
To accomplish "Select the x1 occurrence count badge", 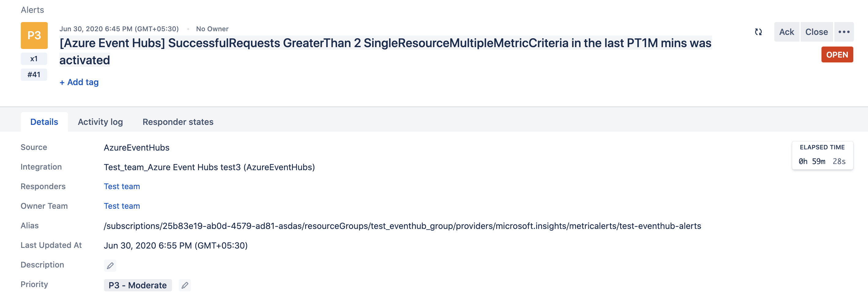I will click(x=34, y=58).
